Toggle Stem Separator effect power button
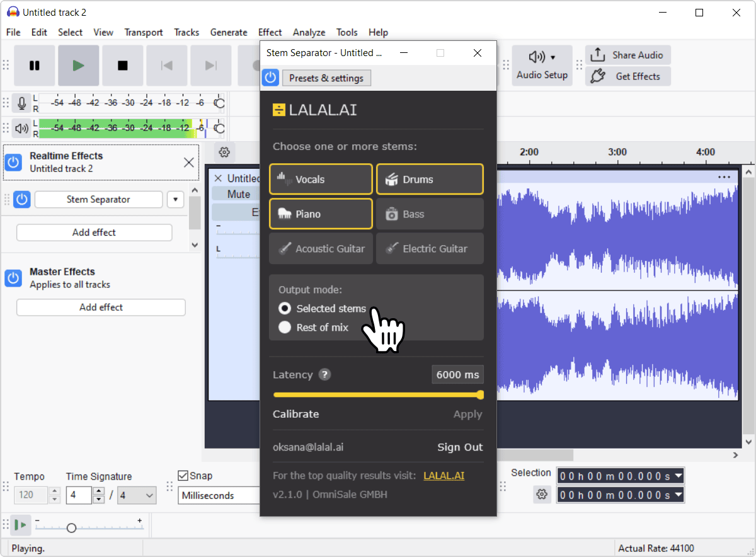756x557 pixels. [22, 200]
